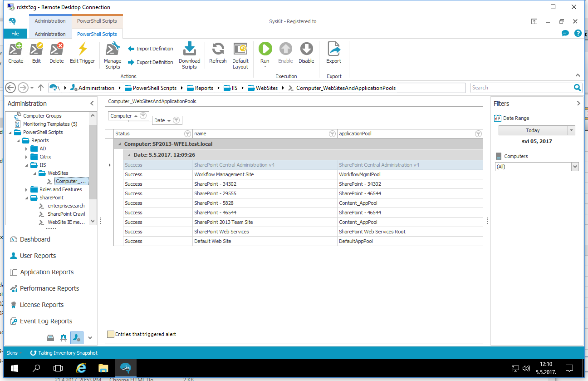
Task: Select Computer Groups tree item
Action: click(x=42, y=116)
